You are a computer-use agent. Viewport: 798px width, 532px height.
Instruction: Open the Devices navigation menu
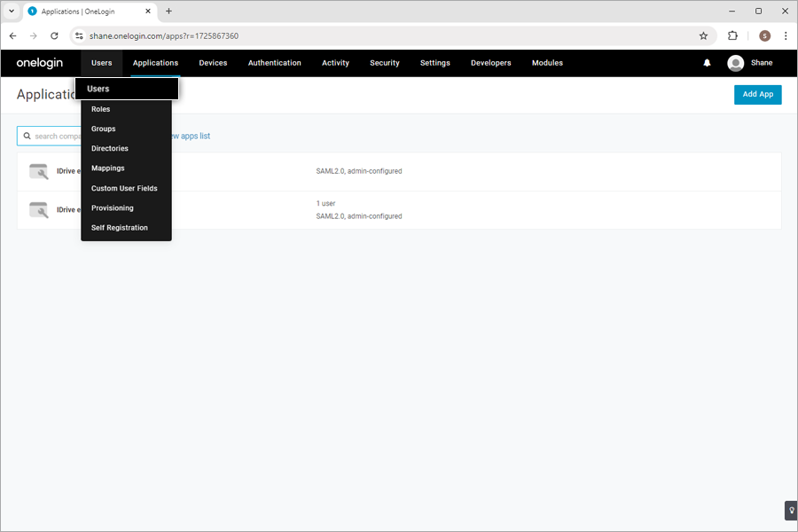point(213,63)
